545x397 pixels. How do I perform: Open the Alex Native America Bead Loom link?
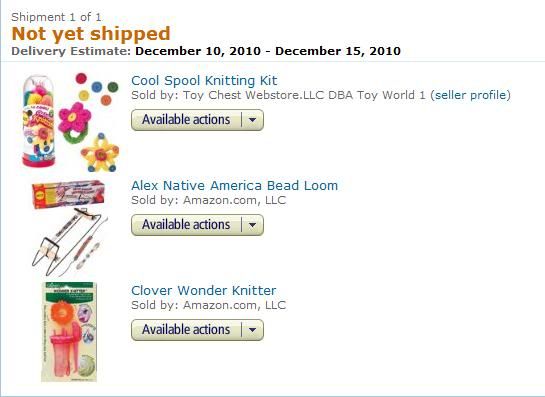pyautogui.click(x=234, y=185)
